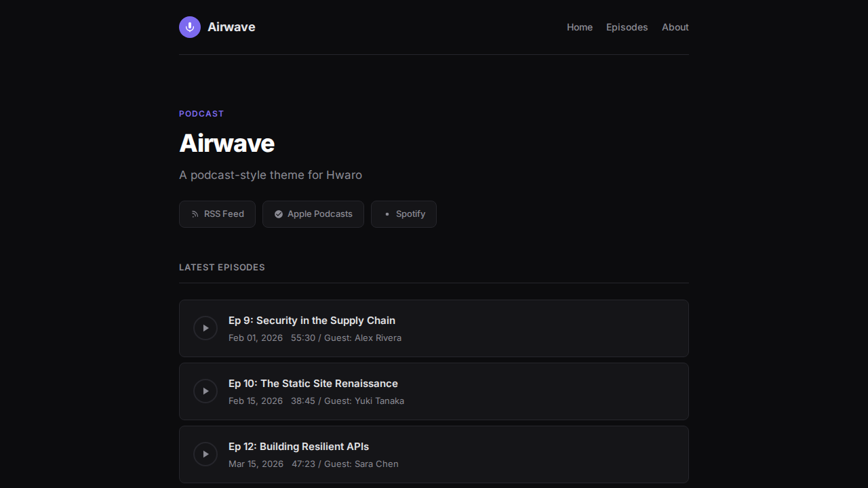Open the Home menu item
This screenshot has width=868, height=488.
(579, 27)
